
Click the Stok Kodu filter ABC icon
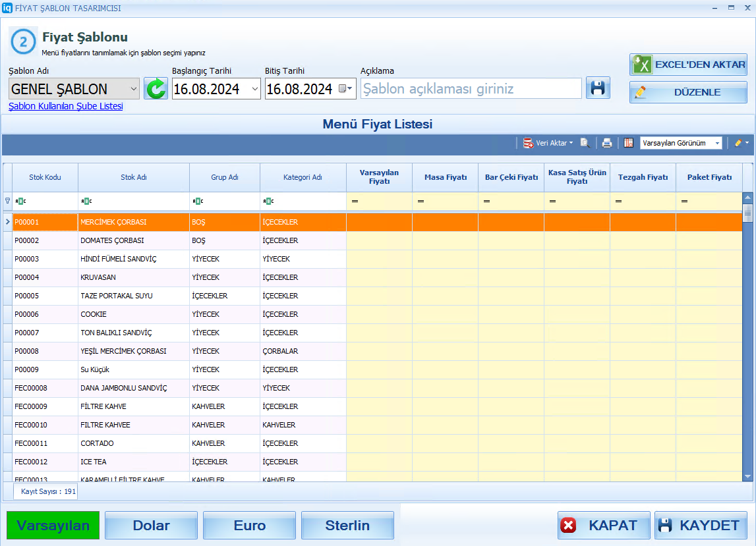point(20,202)
